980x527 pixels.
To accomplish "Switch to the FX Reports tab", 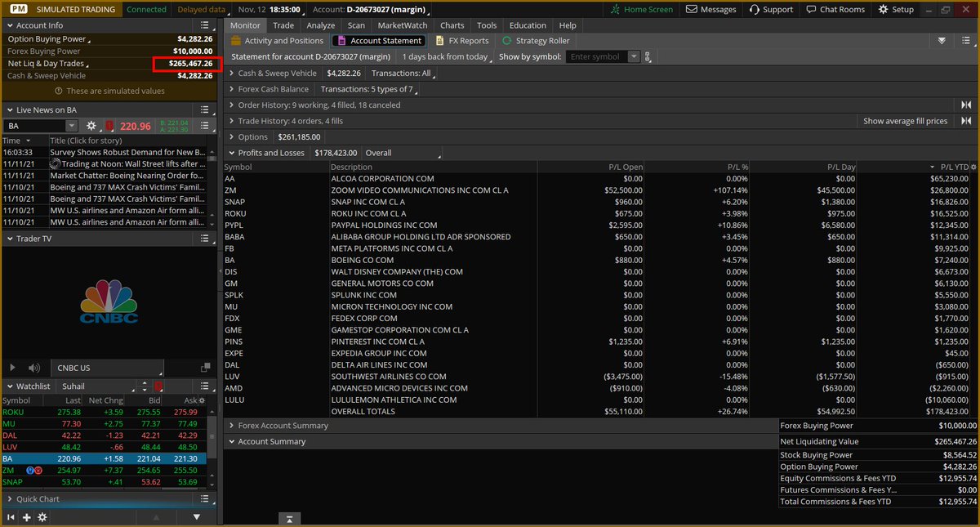I will [x=461, y=41].
